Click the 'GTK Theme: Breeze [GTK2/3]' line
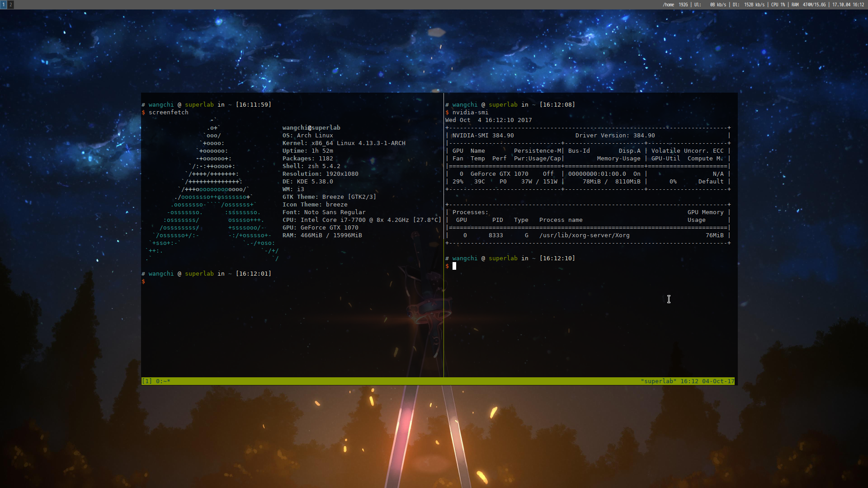868x488 pixels. (x=329, y=197)
